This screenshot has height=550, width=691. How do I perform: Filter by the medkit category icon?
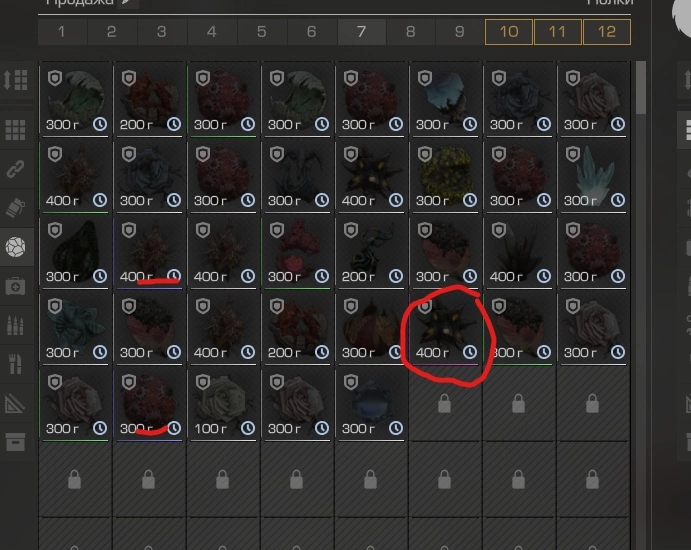(15, 286)
